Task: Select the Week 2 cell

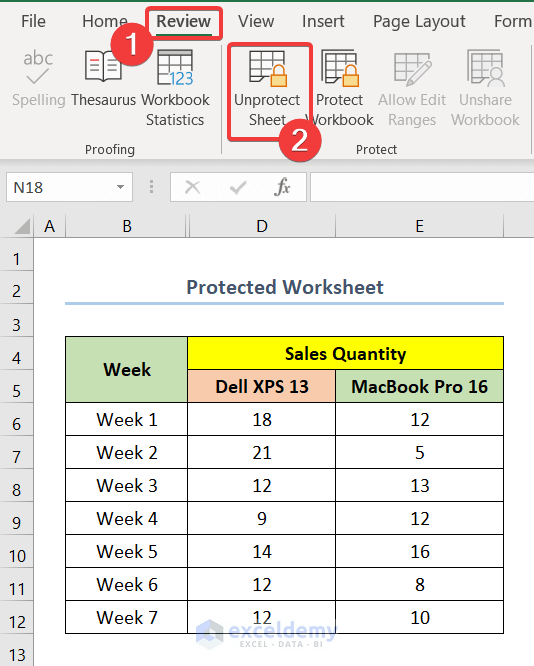Action: pyautogui.click(x=127, y=452)
